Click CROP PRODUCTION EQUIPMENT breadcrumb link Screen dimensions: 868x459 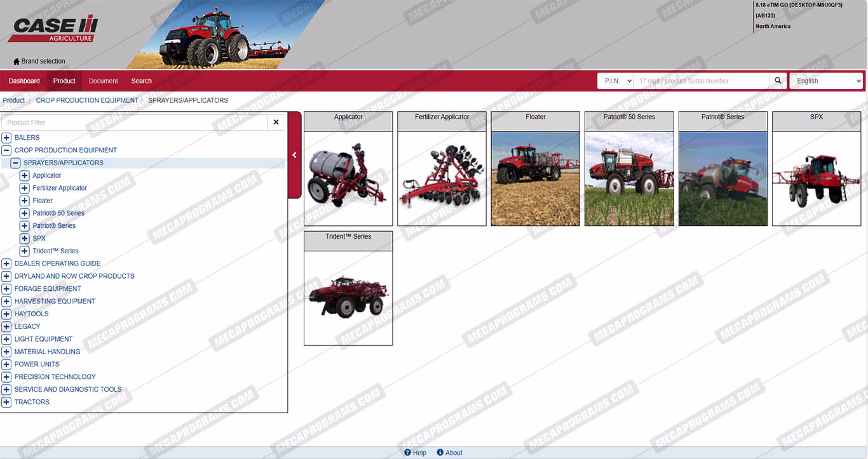coord(87,100)
